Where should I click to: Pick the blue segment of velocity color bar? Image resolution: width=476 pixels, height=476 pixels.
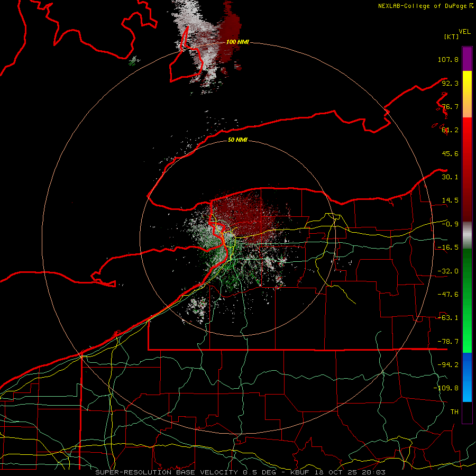coord(467,377)
